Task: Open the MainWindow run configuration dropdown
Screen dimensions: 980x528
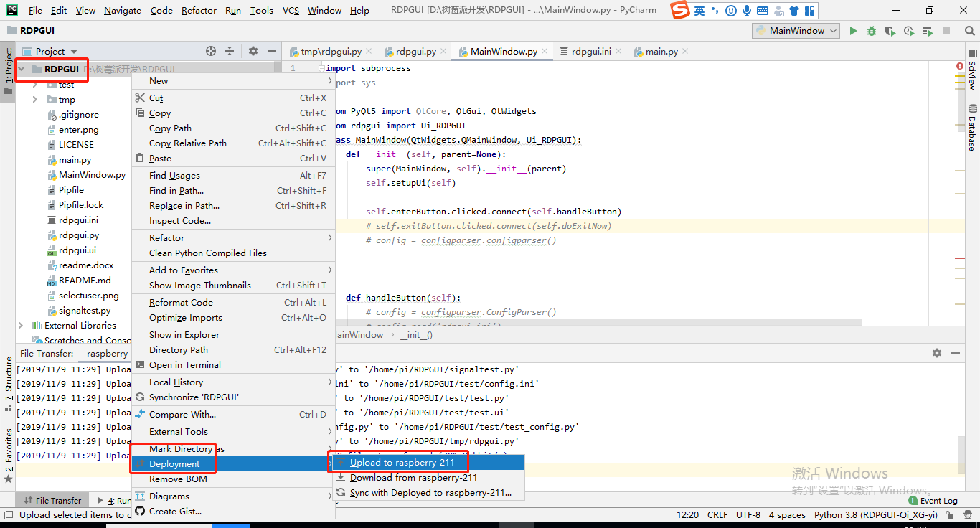Action: tap(796, 31)
